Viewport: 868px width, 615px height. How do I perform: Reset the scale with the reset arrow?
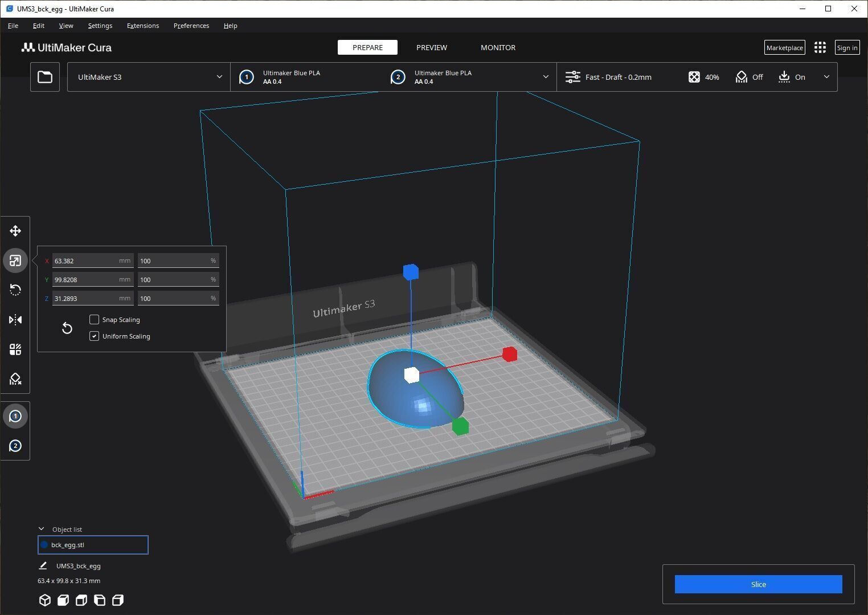coord(67,328)
